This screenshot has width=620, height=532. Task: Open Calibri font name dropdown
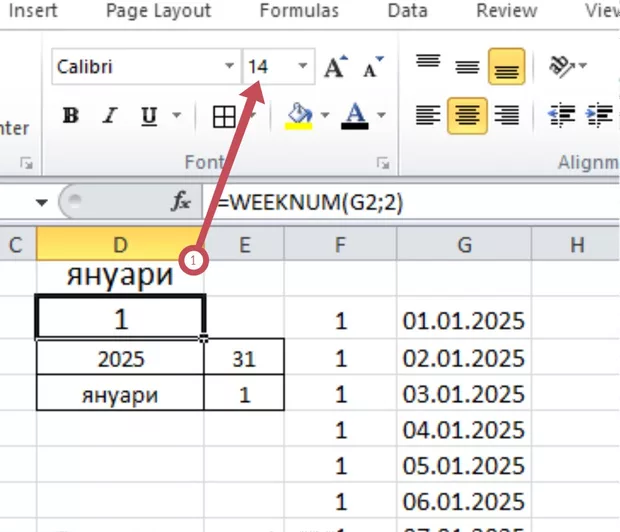coord(229,66)
